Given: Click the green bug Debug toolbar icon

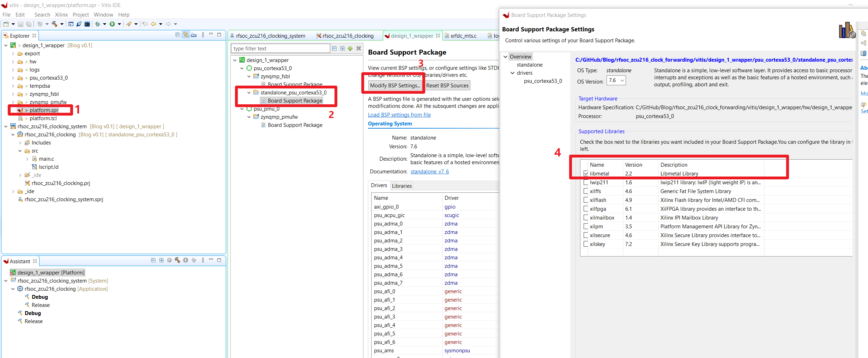Looking at the screenshot, I should point(98,24).
